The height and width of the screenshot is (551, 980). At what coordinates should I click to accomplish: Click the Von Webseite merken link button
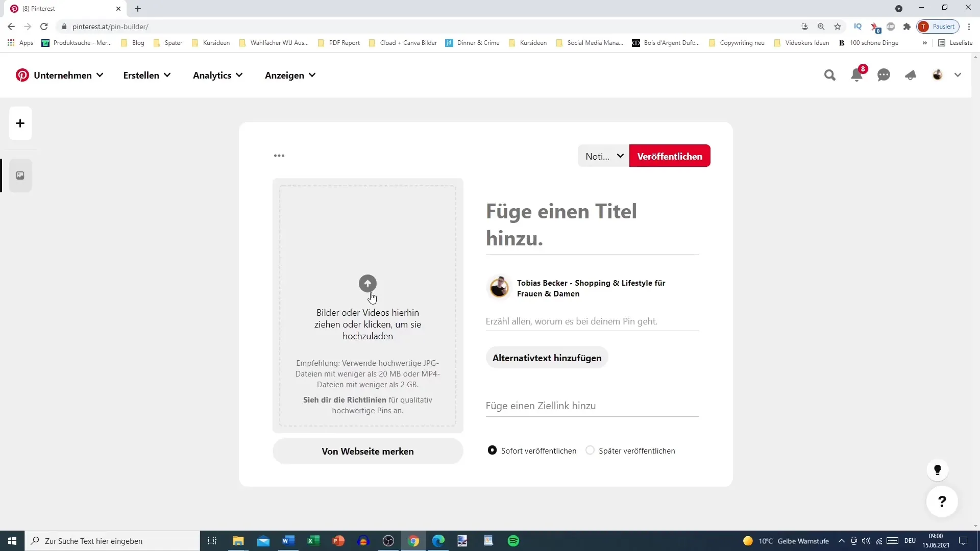click(368, 451)
